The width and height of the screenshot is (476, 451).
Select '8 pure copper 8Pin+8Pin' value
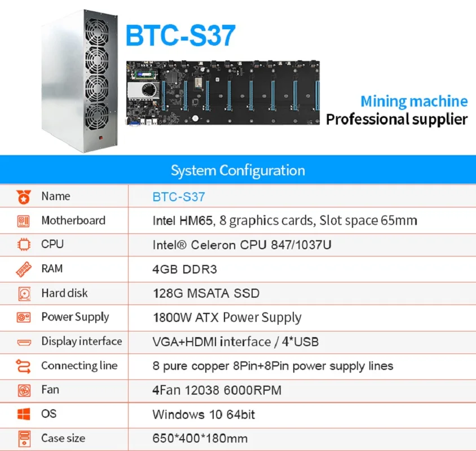coord(273,366)
